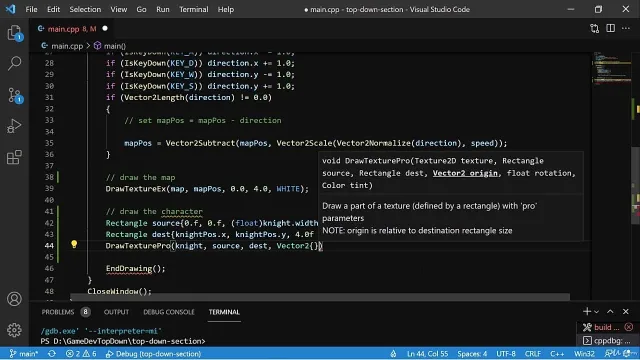The image size is (640, 360).
Task: Minimize the VS Code window
Action: [x=571, y=9]
